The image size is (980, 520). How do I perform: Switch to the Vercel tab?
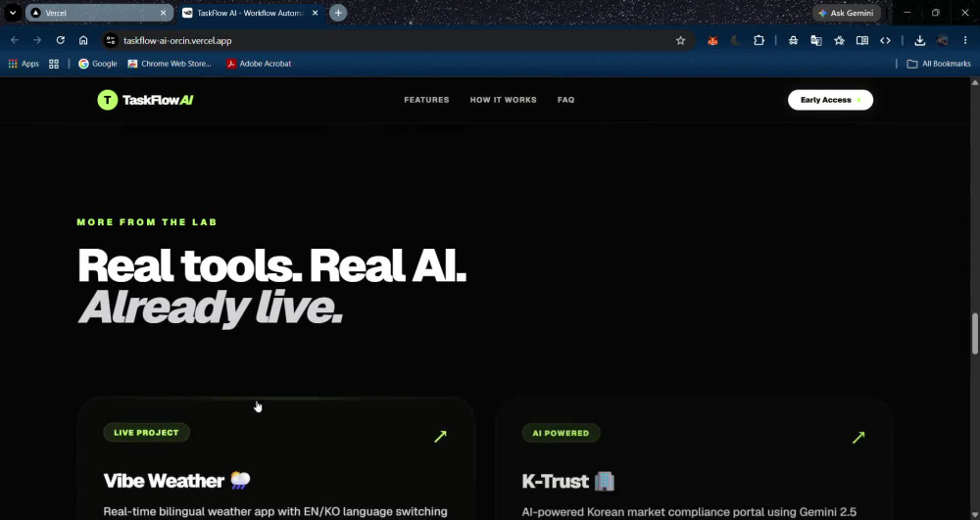(99, 13)
